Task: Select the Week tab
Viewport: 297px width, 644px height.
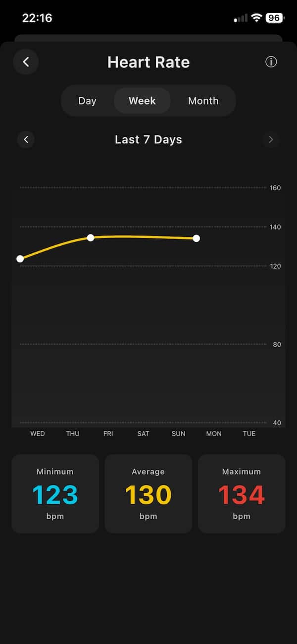Action: coord(142,101)
